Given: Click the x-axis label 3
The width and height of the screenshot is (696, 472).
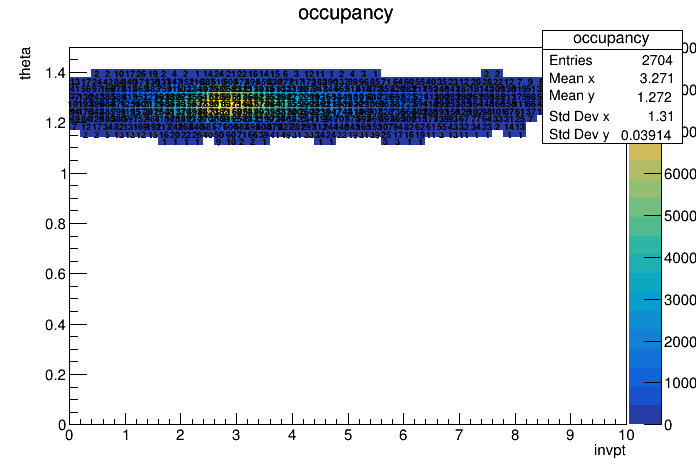Looking at the screenshot, I should [x=236, y=435].
